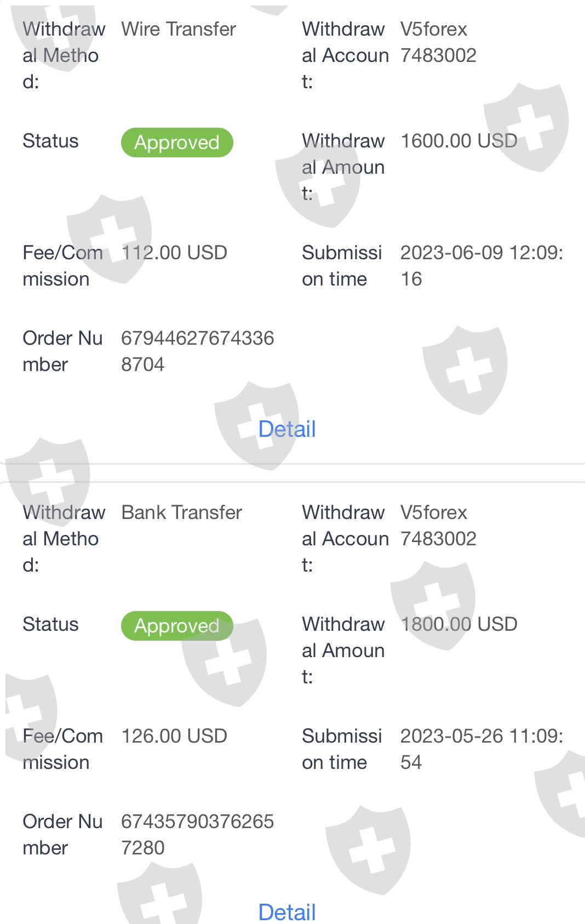This screenshot has height=924, width=585.
Task: Click V5forex 7483002 account in Wire Transfer record
Action: (x=438, y=42)
